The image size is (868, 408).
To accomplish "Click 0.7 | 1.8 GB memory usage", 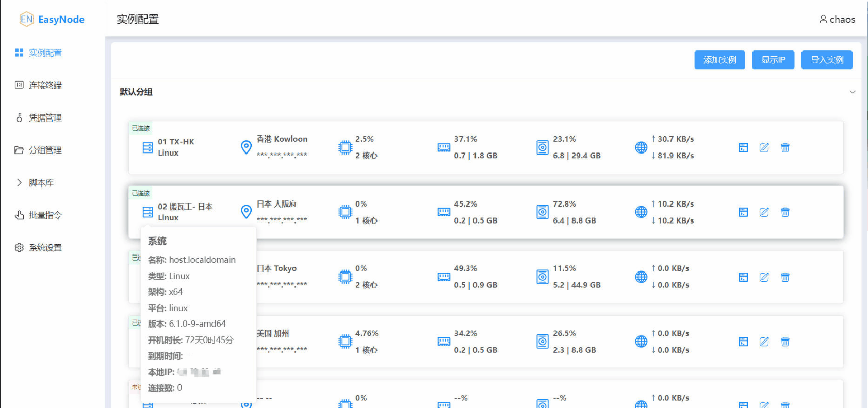I will pos(476,156).
